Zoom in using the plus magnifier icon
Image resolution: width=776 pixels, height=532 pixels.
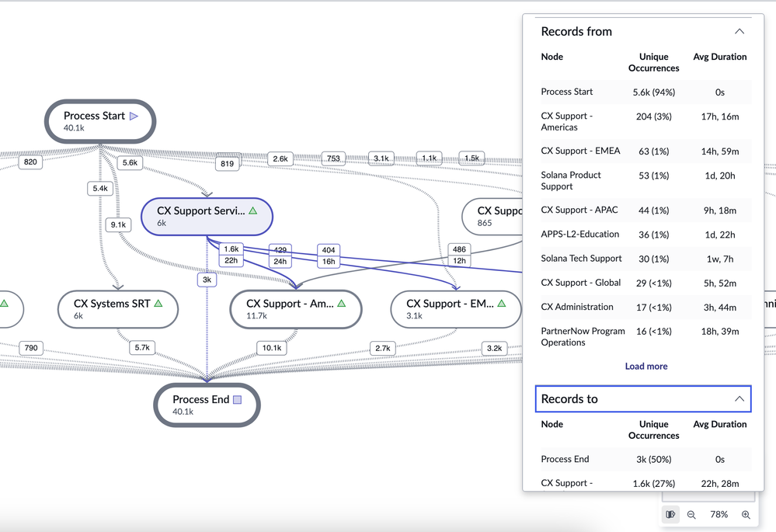(746, 514)
